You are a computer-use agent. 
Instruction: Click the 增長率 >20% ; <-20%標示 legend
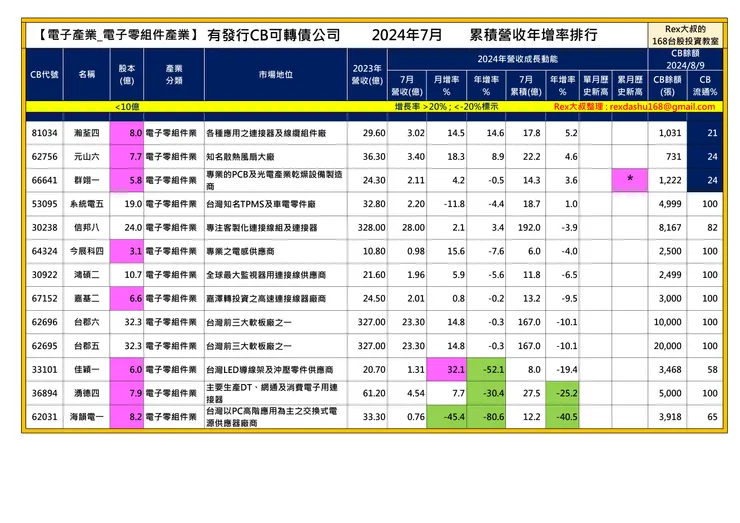coord(446,107)
